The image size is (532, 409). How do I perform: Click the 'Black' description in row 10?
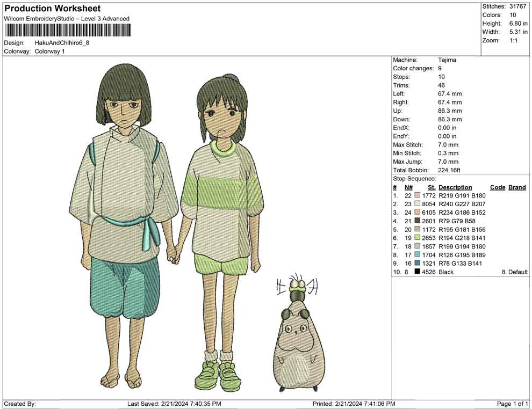[446, 272]
